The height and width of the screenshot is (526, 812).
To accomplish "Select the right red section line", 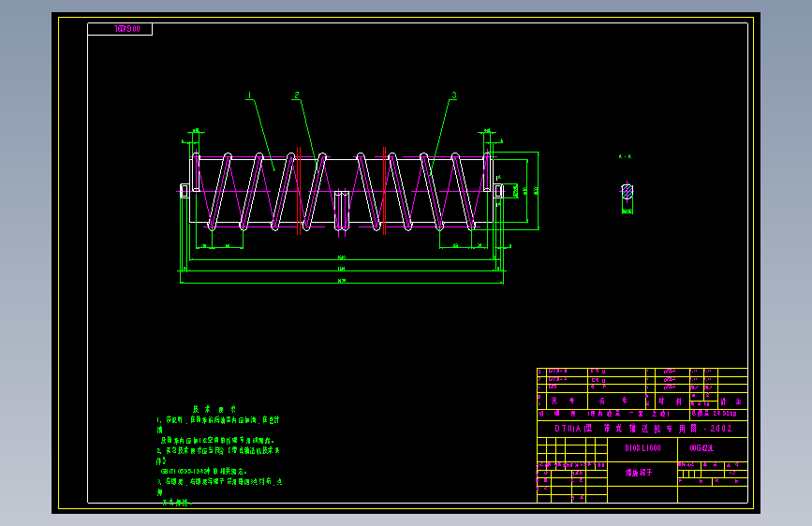I will (x=384, y=191).
